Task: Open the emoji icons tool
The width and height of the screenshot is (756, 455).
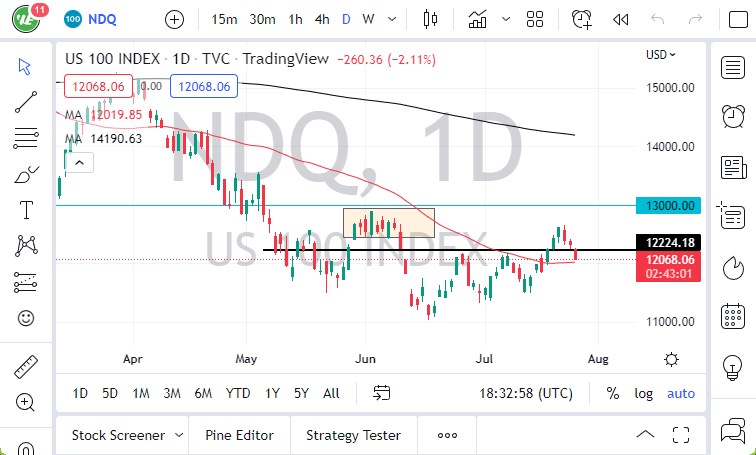Action: 26,318
